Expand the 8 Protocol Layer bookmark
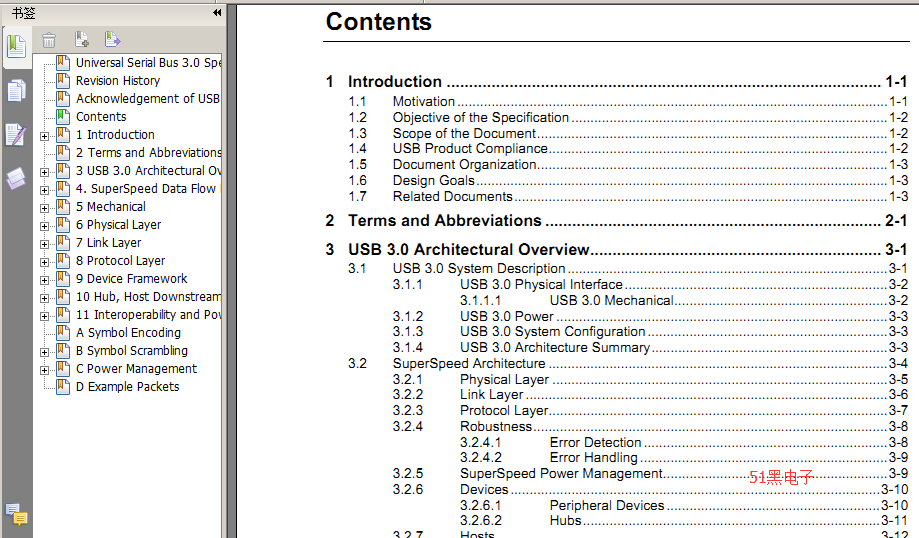Image resolution: width=919 pixels, height=538 pixels. (x=45, y=263)
